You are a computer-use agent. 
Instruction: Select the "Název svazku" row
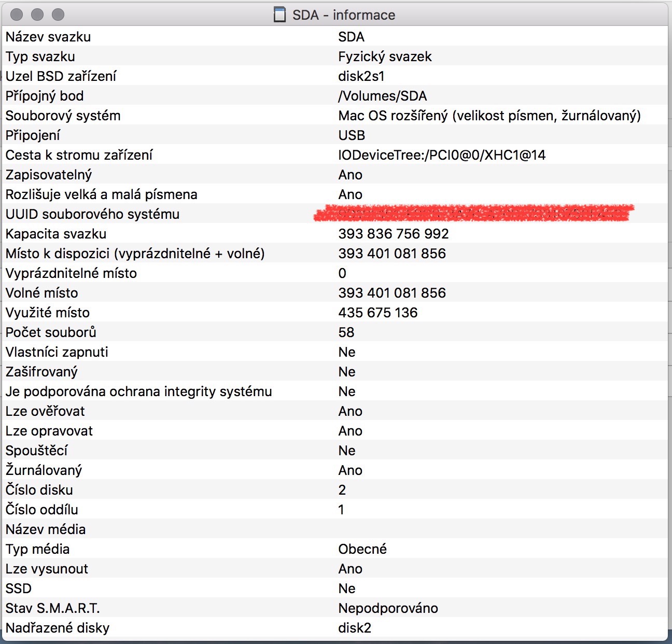[x=48, y=37]
